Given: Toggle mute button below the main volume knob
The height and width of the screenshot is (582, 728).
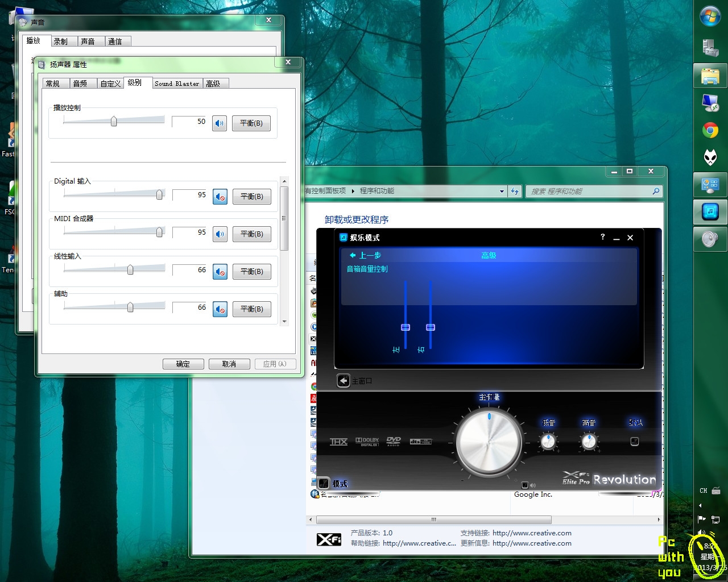Looking at the screenshot, I should (x=525, y=485).
